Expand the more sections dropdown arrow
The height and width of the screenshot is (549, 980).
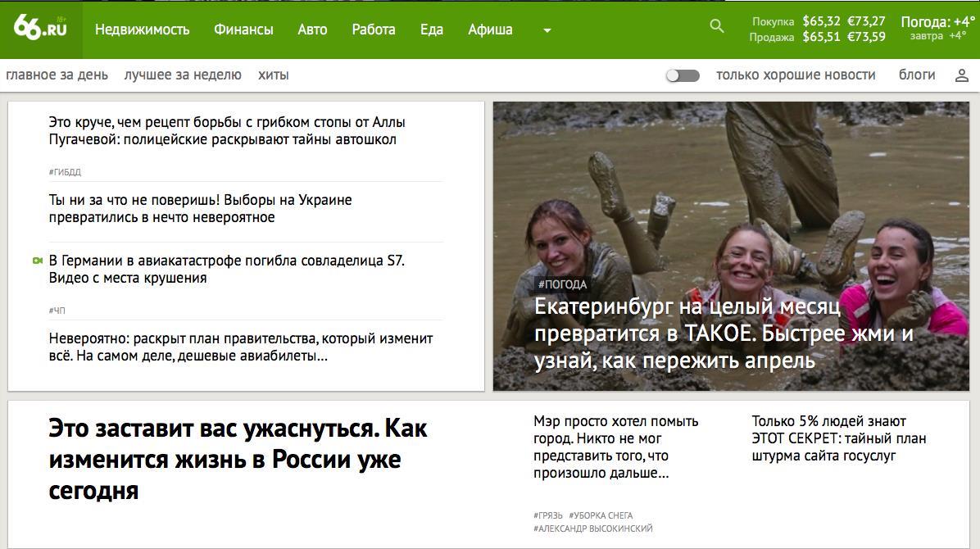click(x=547, y=30)
